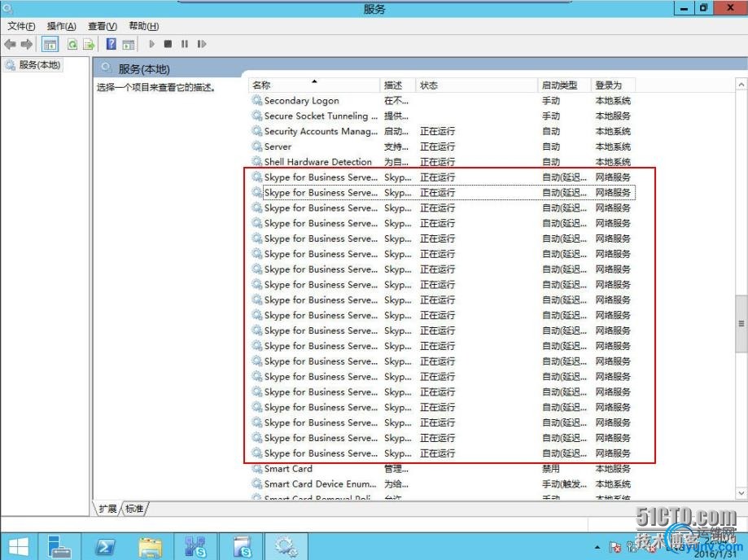This screenshot has width=748, height=560.
Task: Click the vertical scrollbar thumb
Action: 741,323
